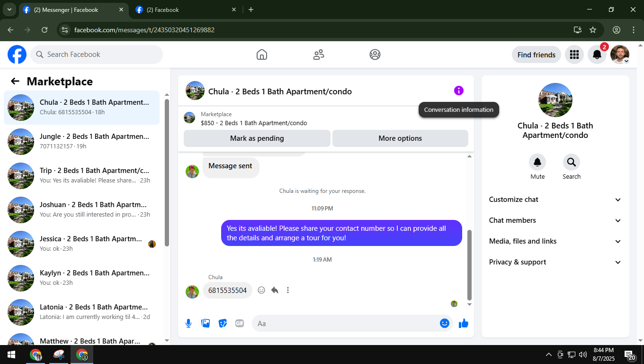Open the Friends icon in top navigation
Image resolution: width=644 pixels, height=364 pixels.
(319, 55)
